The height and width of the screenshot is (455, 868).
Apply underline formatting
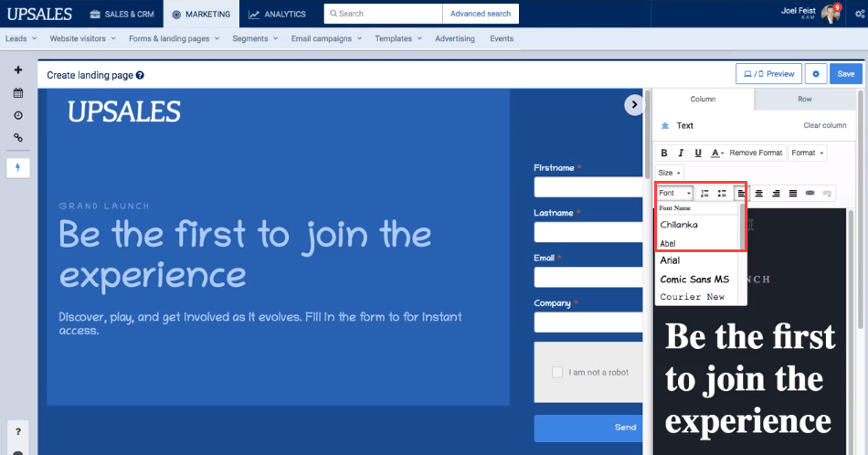click(698, 153)
